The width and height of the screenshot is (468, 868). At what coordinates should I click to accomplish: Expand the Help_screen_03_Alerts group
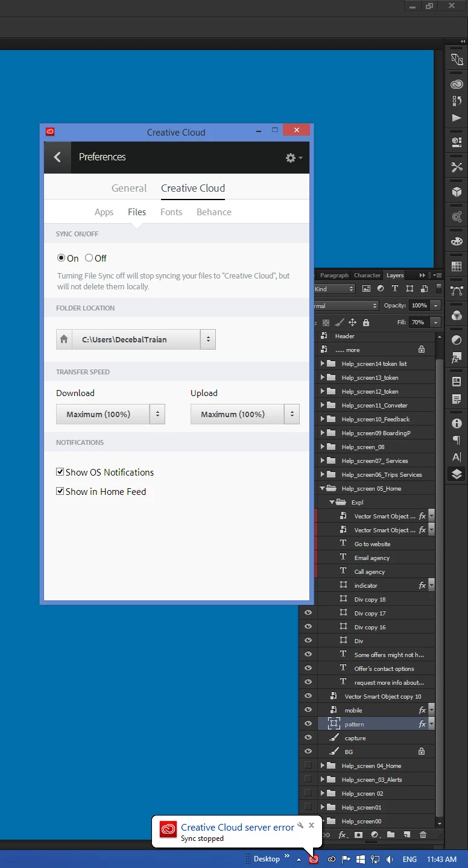point(323,779)
